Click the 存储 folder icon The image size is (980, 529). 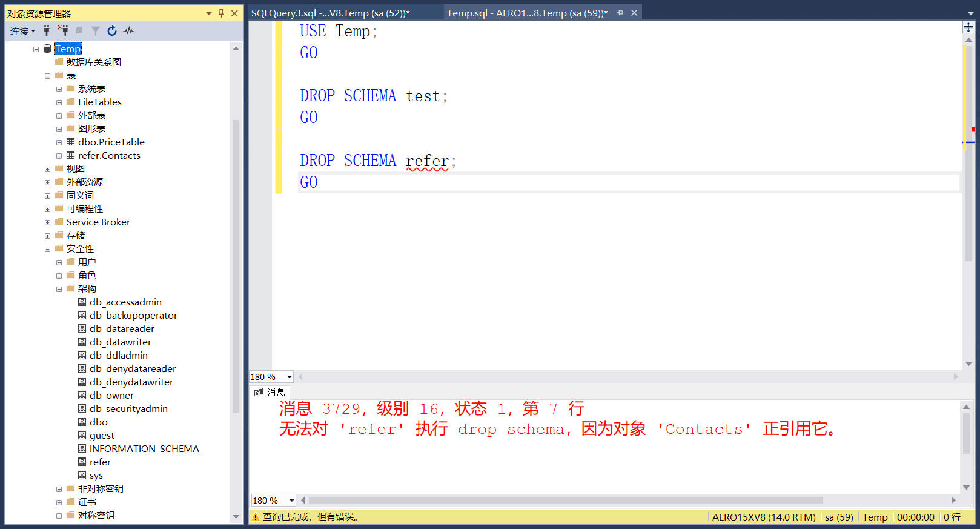[59, 235]
